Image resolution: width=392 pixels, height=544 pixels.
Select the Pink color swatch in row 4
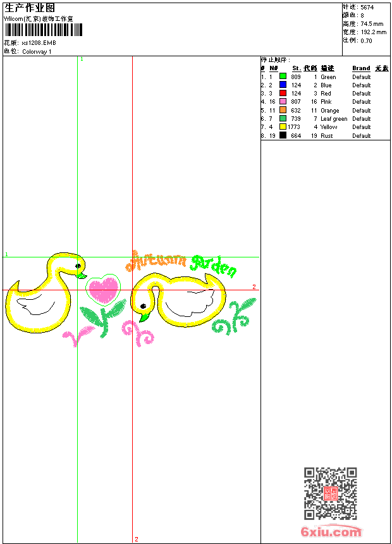click(x=283, y=101)
